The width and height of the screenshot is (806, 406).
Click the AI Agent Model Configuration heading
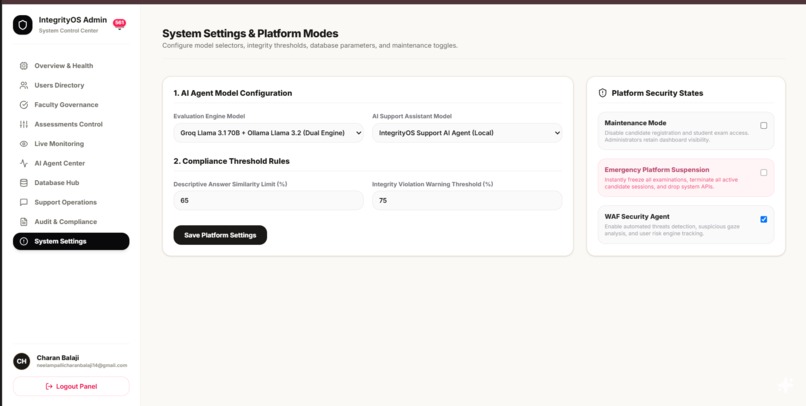(233, 93)
